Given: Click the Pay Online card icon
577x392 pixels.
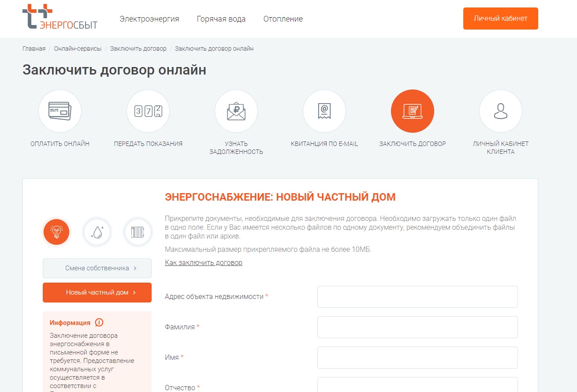Looking at the screenshot, I should coord(60,111).
